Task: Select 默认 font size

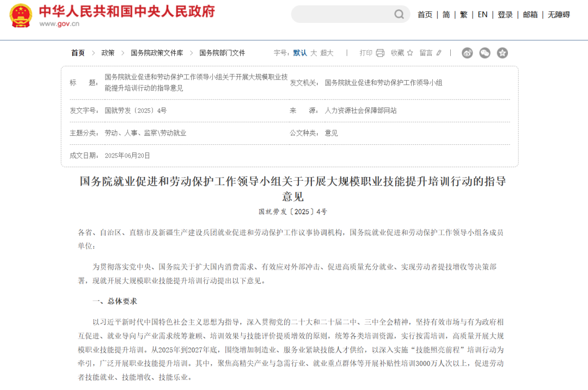Action: [300, 53]
